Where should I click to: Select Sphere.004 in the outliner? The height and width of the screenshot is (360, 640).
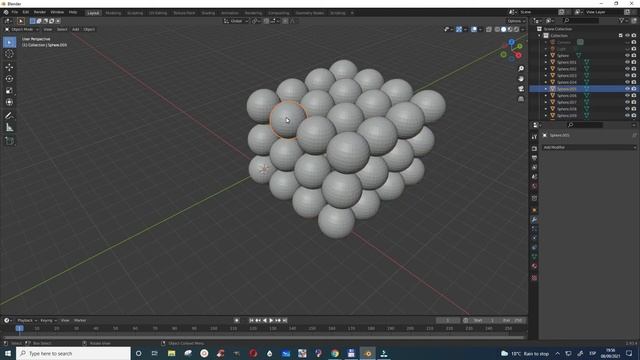pos(567,82)
